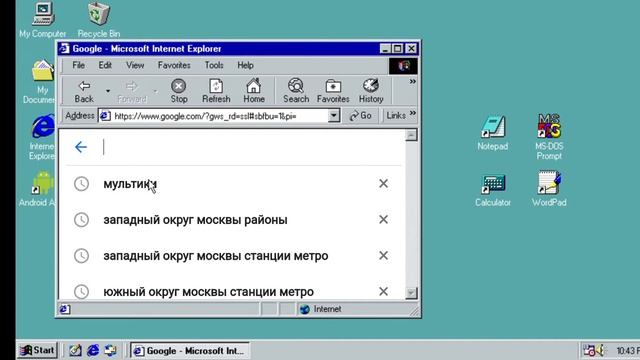Open the View menu
The width and height of the screenshot is (640, 360).
135,65
